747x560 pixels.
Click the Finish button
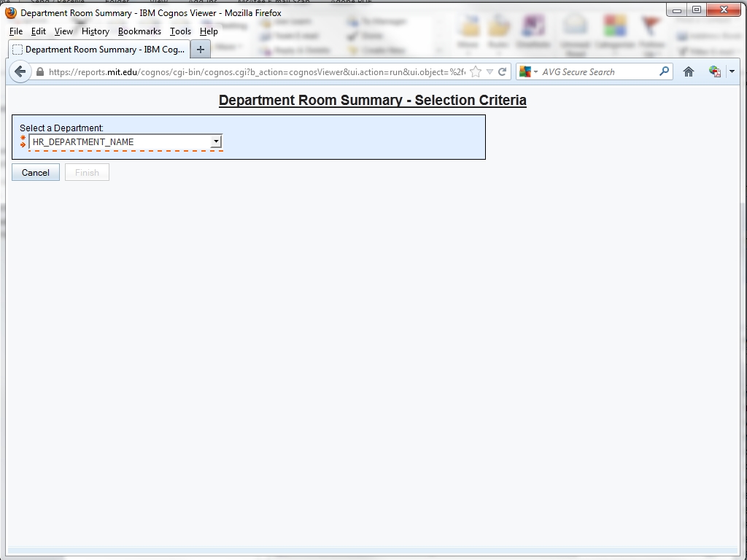(x=87, y=173)
